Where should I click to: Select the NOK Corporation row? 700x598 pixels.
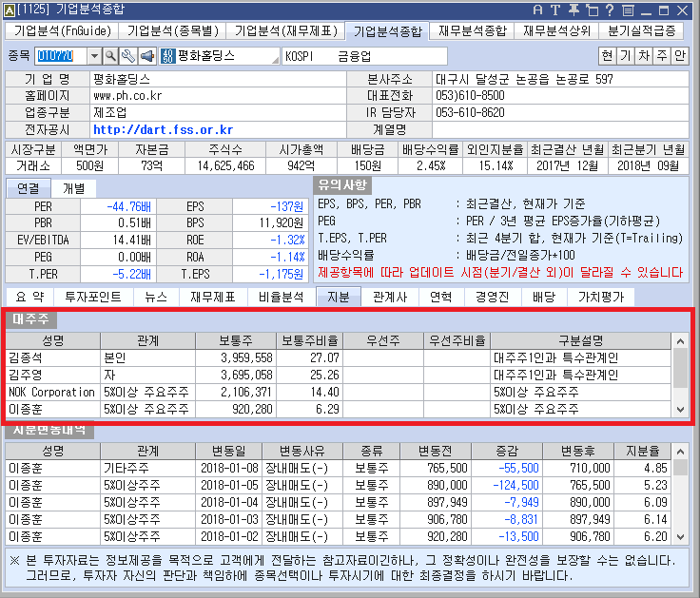[338, 393]
